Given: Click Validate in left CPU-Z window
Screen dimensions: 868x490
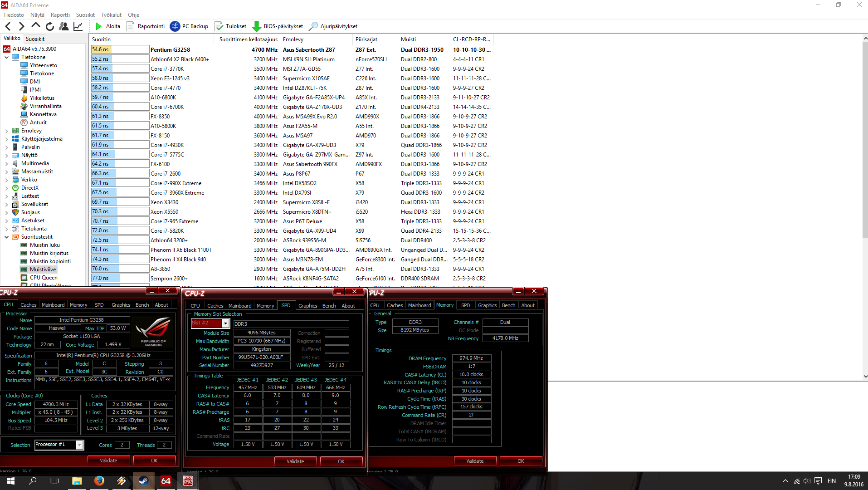Looking at the screenshot, I should (108, 461).
